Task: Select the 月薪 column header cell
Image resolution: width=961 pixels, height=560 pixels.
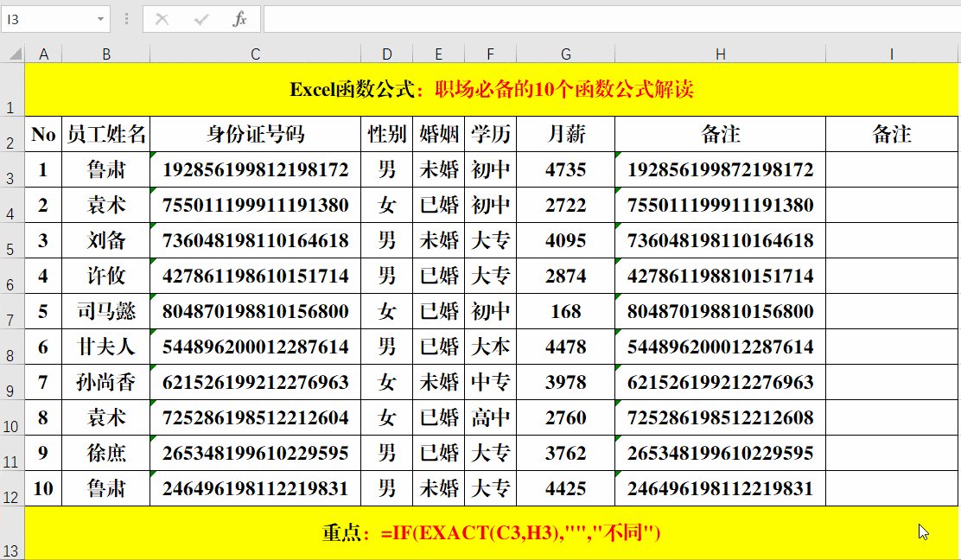Action: (x=566, y=134)
